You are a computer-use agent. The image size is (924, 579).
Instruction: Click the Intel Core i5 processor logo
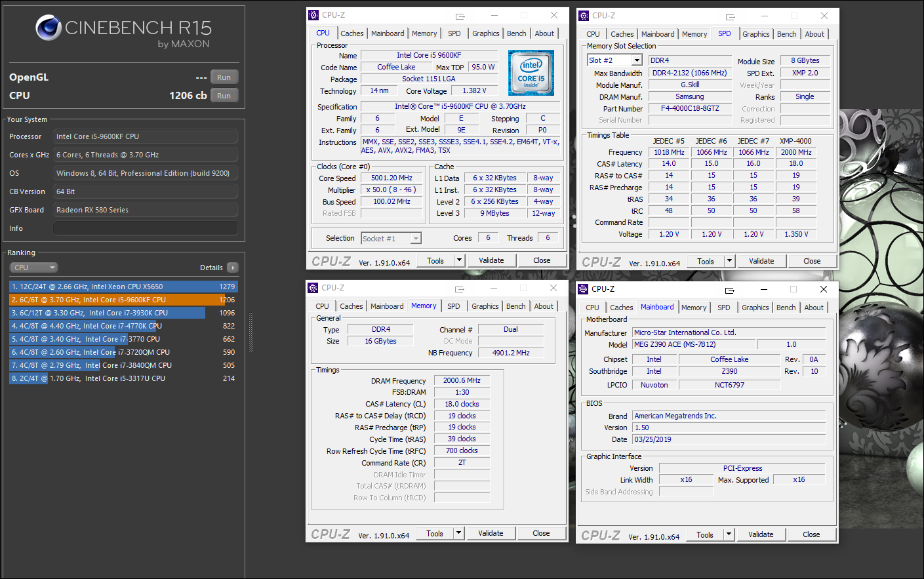point(531,73)
